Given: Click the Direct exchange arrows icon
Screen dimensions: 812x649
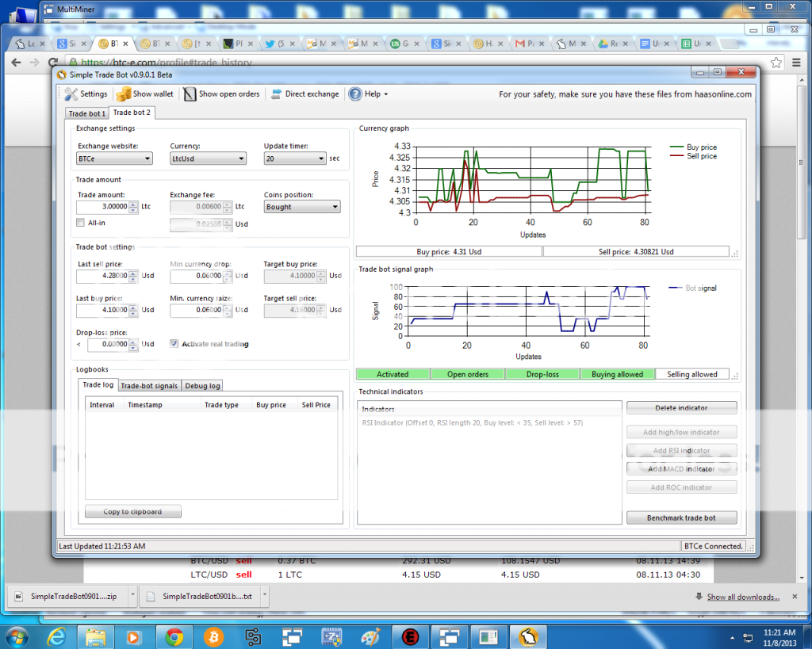Looking at the screenshot, I should tap(277, 94).
